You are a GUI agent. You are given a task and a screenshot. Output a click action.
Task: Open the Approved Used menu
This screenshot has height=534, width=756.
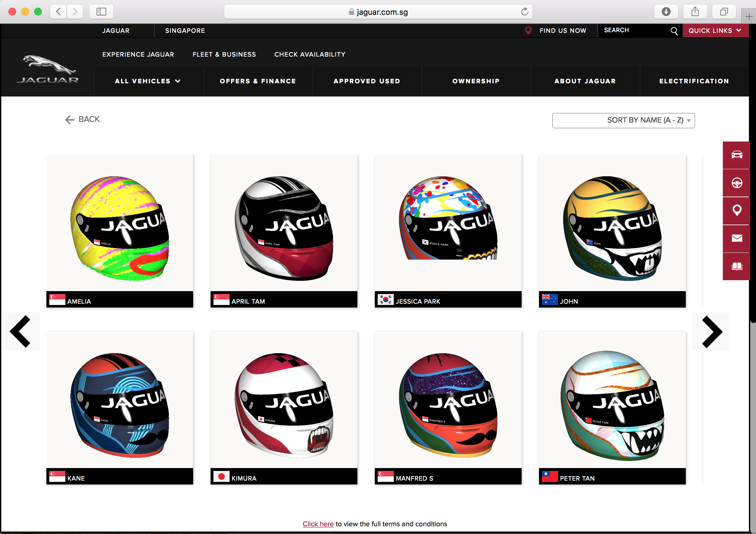coord(367,81)
